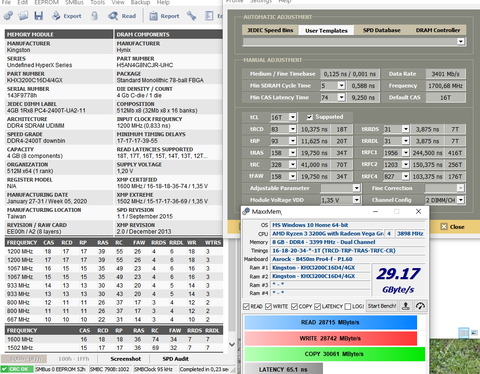Click the wrench tool icon
Image resolution: width=480 pixels, height=374 pixels.
click(191, 16)
